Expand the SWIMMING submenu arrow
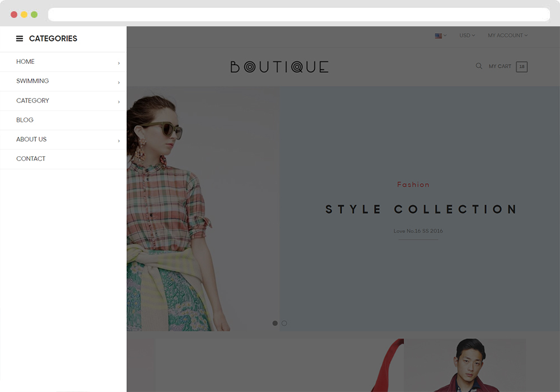 tap(119, 82)
